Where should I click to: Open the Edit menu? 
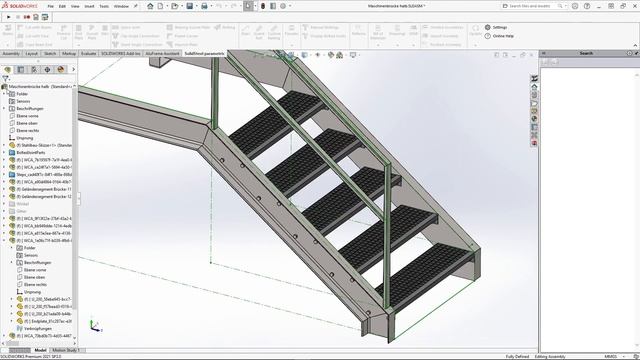[62, 7]
